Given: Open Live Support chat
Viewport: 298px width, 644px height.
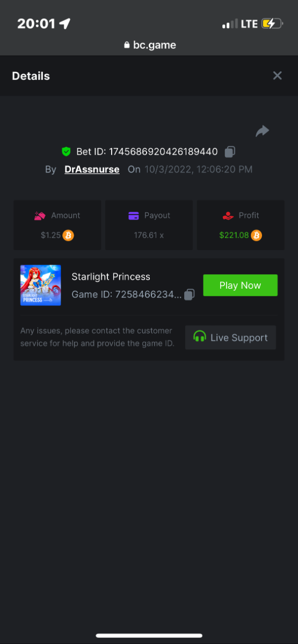Looking at the screenshot, I should [230, 338].
